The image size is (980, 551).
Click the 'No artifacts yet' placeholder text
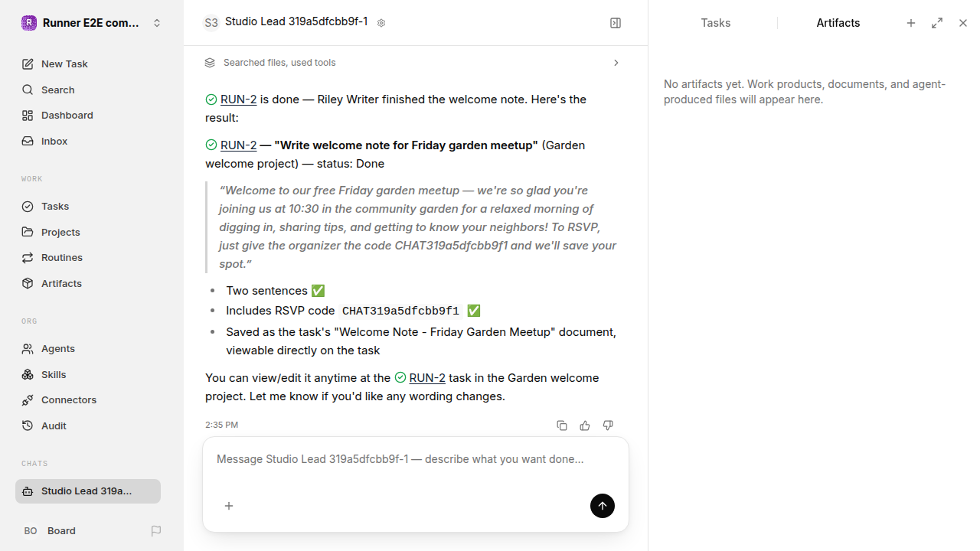tap(805, 92)
